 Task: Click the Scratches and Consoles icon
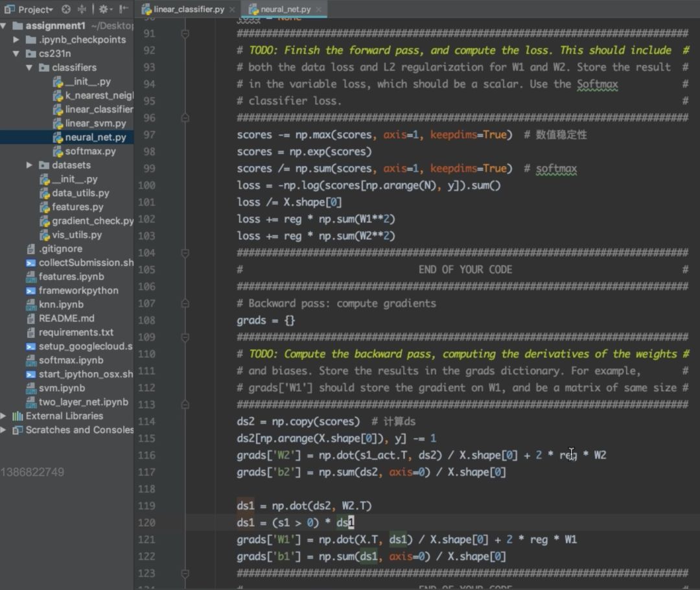tap(17, 430)
